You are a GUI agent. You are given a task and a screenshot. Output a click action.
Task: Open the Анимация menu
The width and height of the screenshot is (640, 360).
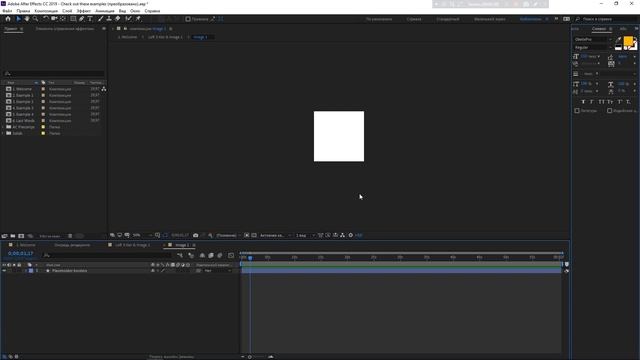(x=104, y=11)
